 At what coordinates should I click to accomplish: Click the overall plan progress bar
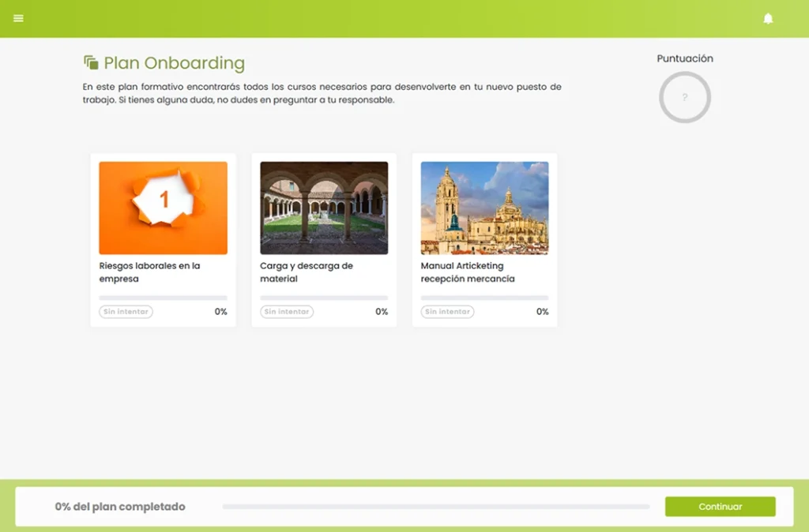(x=435, y=507)
